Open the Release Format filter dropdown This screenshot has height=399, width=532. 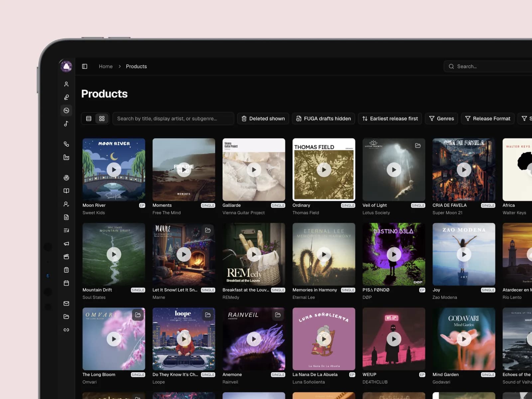click(488, 119)
